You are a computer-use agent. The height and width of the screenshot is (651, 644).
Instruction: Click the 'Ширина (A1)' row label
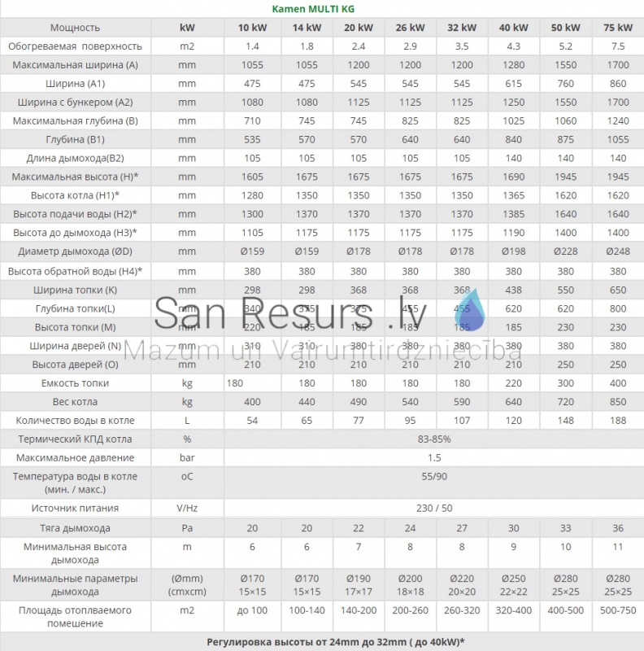[x=75, y=84]
